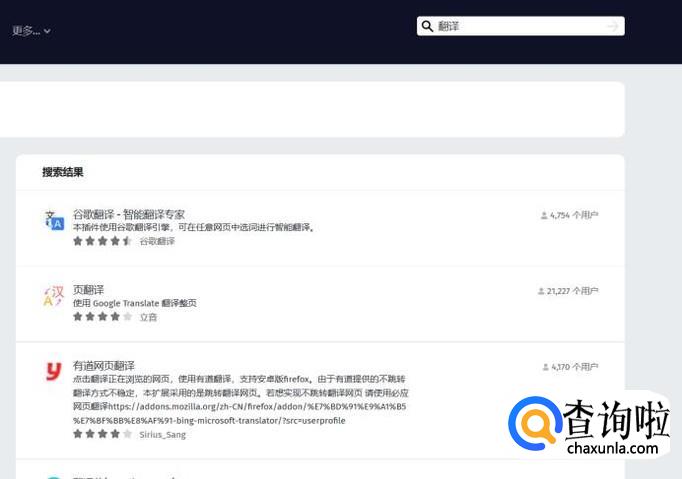The height and width of the screenshot is (479, 682).
Task: Focus the search field containing 翻译
Action: [x=521, y=26]
